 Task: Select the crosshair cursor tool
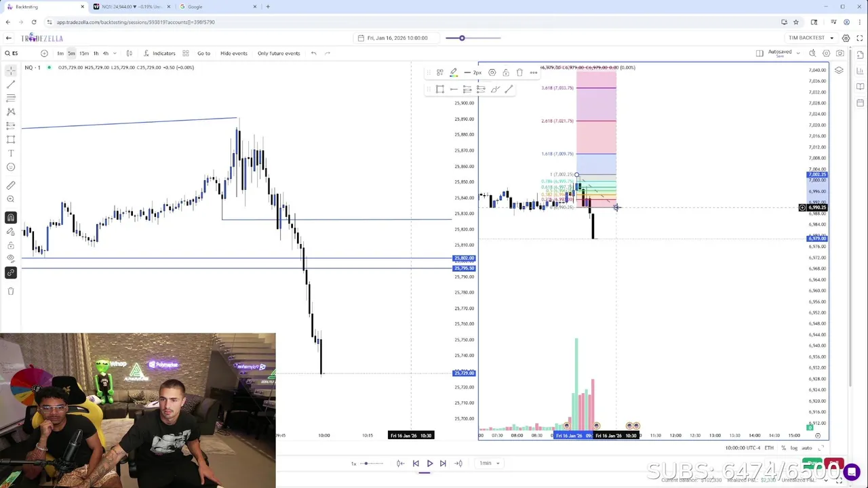coord(11,70)
